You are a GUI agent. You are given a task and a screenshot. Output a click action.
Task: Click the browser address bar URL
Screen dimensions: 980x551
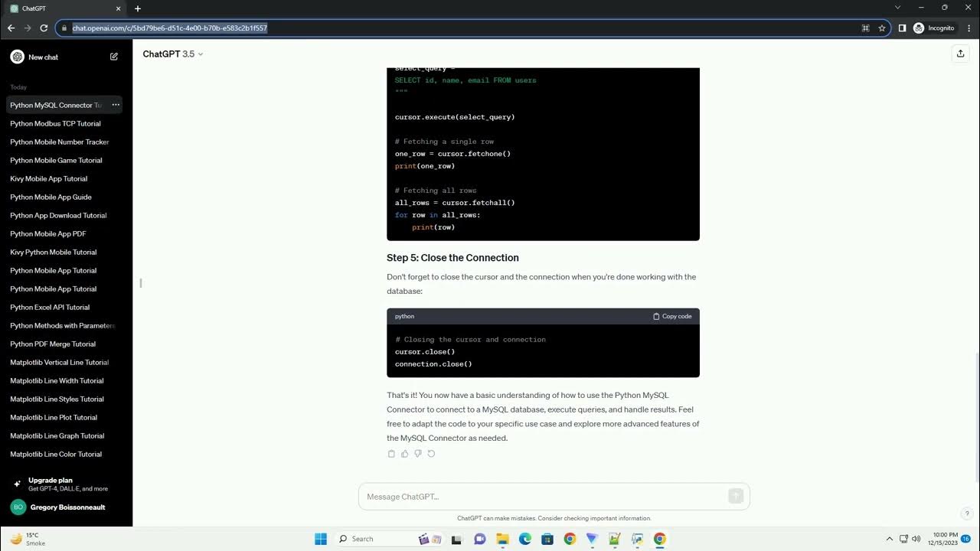[170, 28]
